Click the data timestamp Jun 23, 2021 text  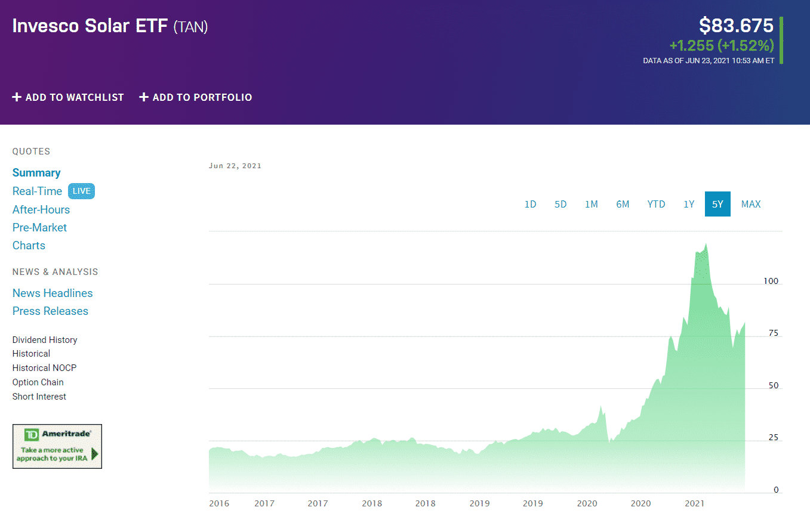click(x=709, y=60)
